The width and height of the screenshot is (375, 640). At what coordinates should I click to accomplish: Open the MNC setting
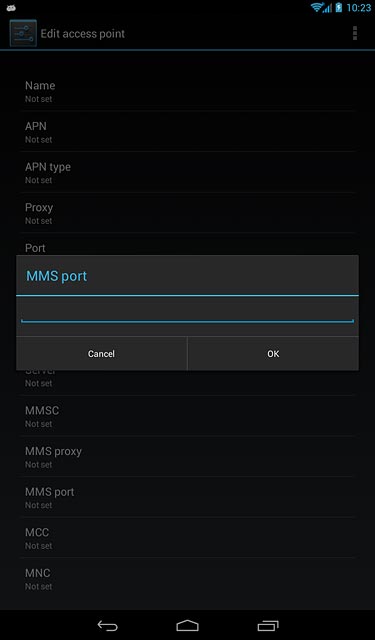[x=187, y=578]
